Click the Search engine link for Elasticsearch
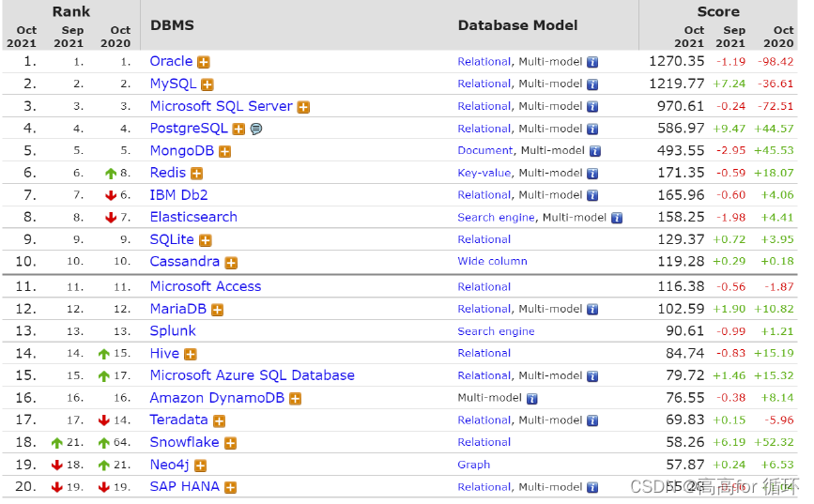This screenshot has width=814, height=504. (x=496, y=218)
